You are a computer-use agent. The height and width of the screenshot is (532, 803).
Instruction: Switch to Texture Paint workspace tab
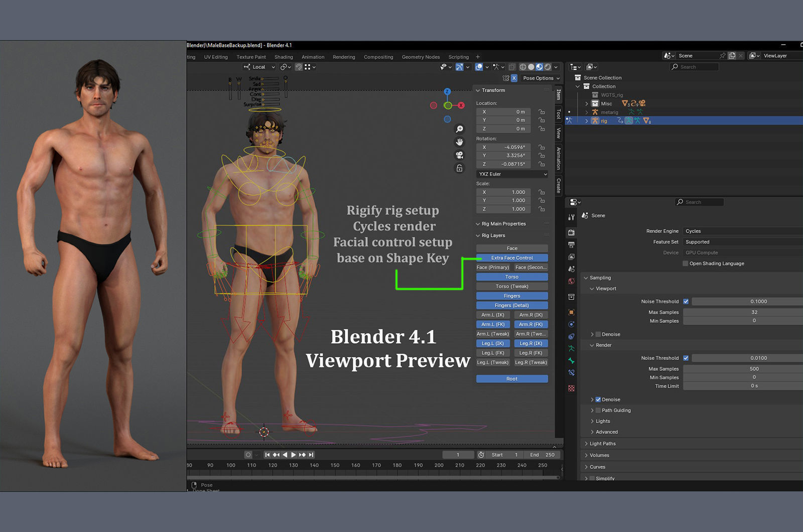pyautogui.click(x=251, y=57)
